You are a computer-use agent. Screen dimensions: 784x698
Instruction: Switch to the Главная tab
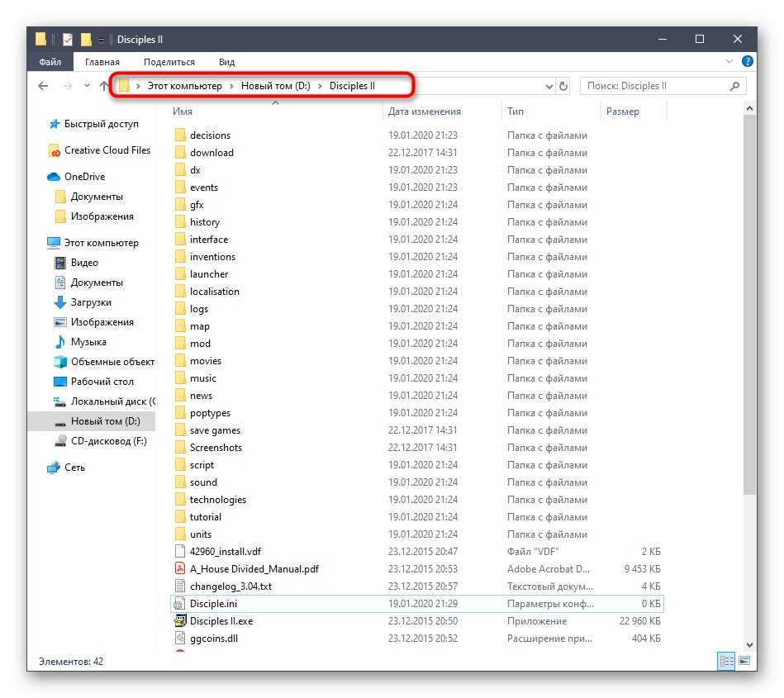pos(102,62)
